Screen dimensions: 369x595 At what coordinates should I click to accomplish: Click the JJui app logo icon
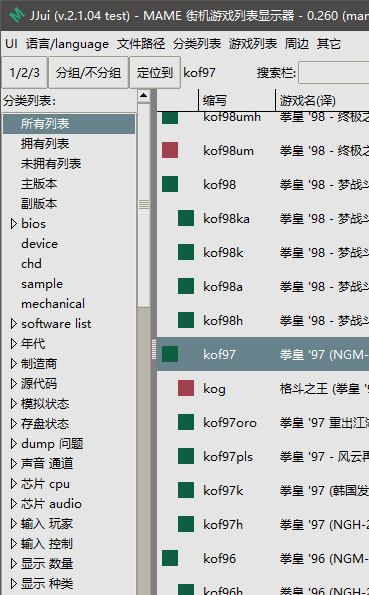[x=16, y=15]
